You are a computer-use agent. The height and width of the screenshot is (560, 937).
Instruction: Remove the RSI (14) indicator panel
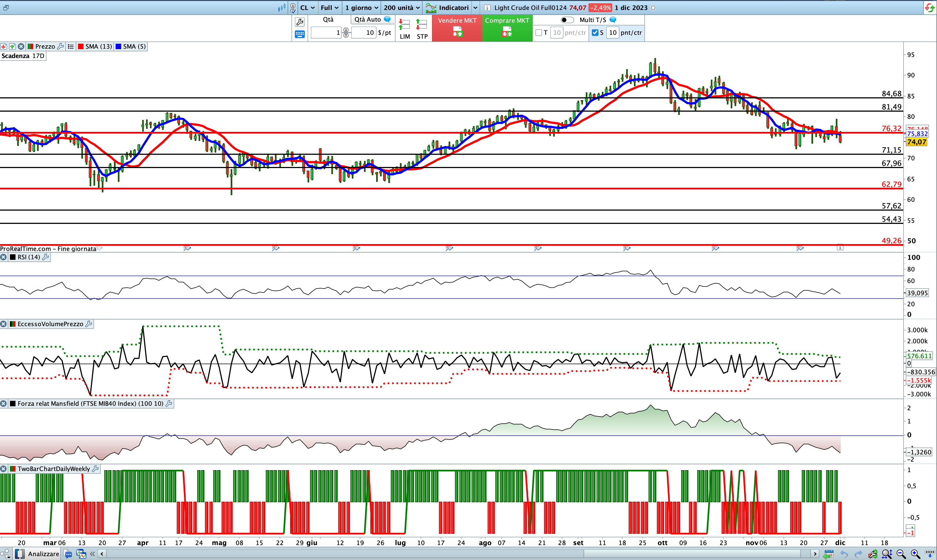tap(3, 257)
